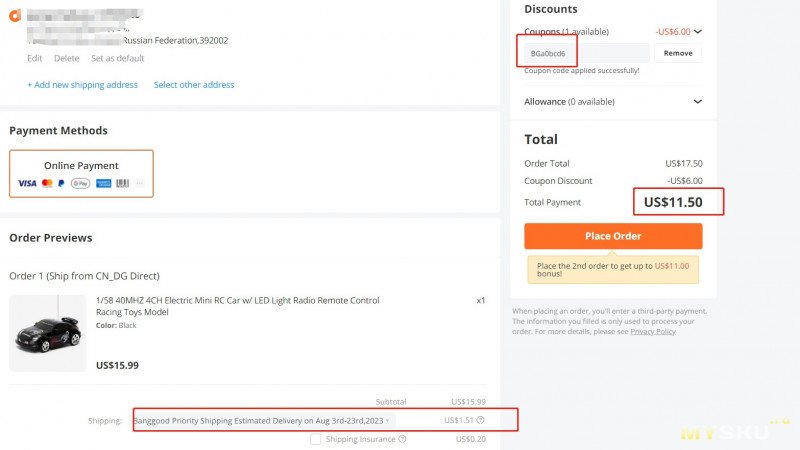Viewport: 800px width, 450px height.
Task: Select the Online Payment method option
Action: 81,174
